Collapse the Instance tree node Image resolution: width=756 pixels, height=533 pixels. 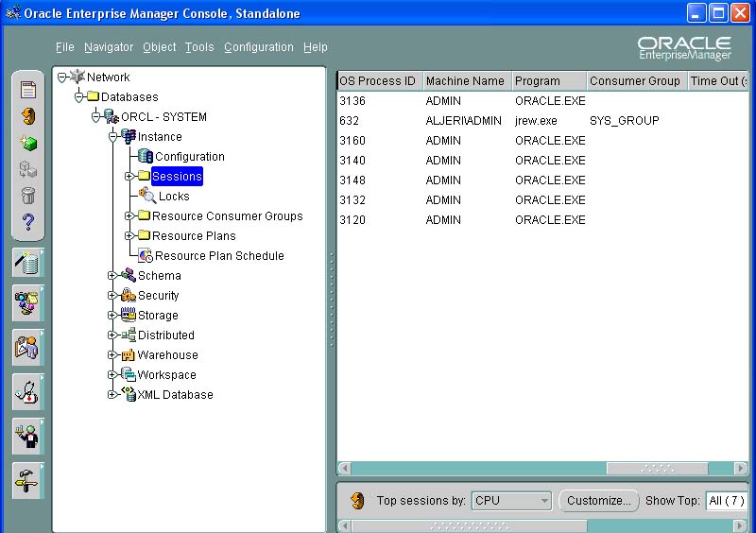112,137
